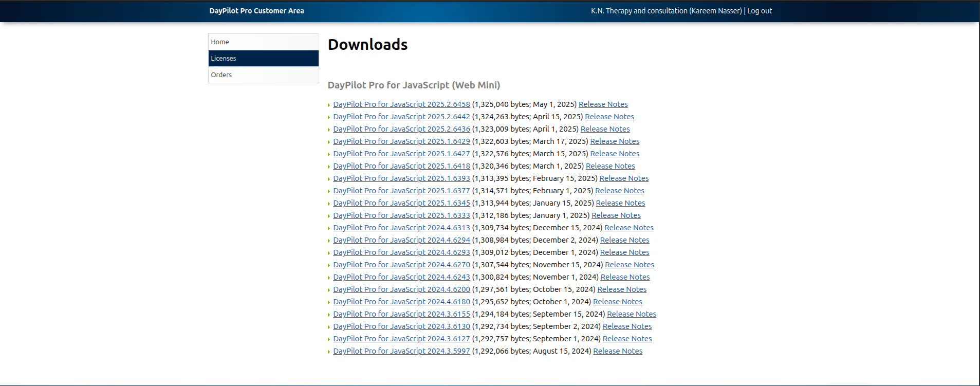Click the DayPilot Pro Customer Area title
Viewport: 980px width, 386px height.
pos(256,11)
